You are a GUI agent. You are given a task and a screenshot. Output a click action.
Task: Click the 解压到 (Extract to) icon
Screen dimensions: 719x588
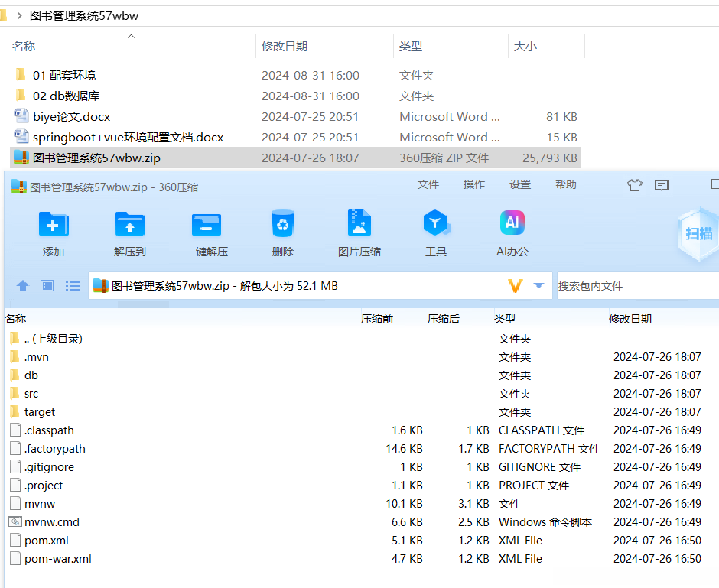130,224
